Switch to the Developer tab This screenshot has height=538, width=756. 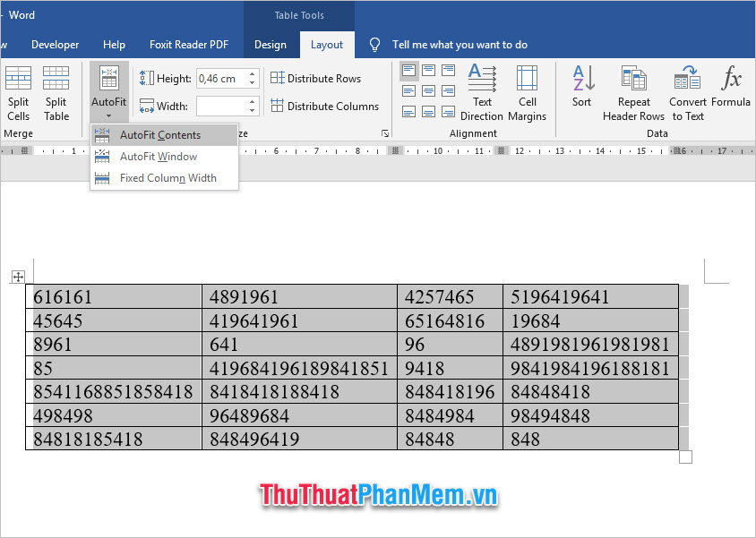55,45
